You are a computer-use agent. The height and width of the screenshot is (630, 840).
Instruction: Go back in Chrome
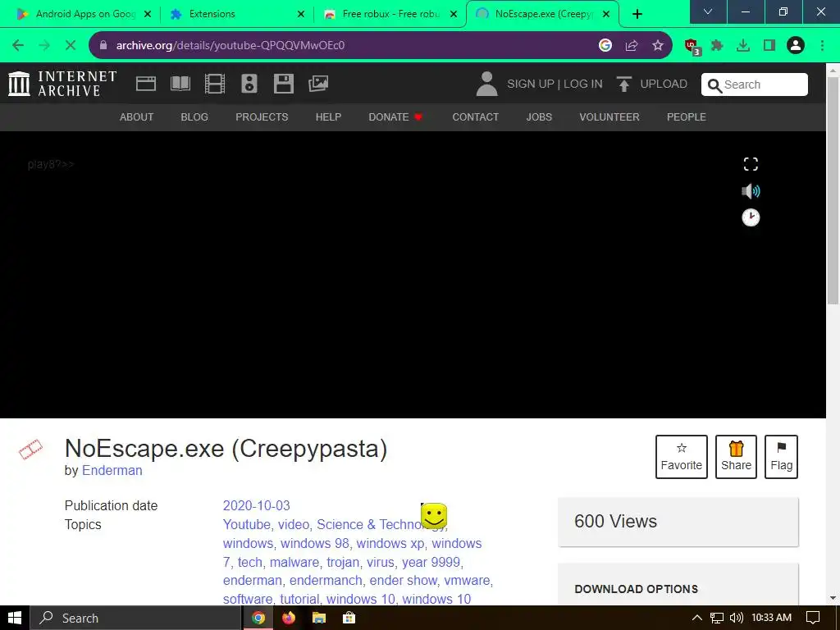(18, 46)
